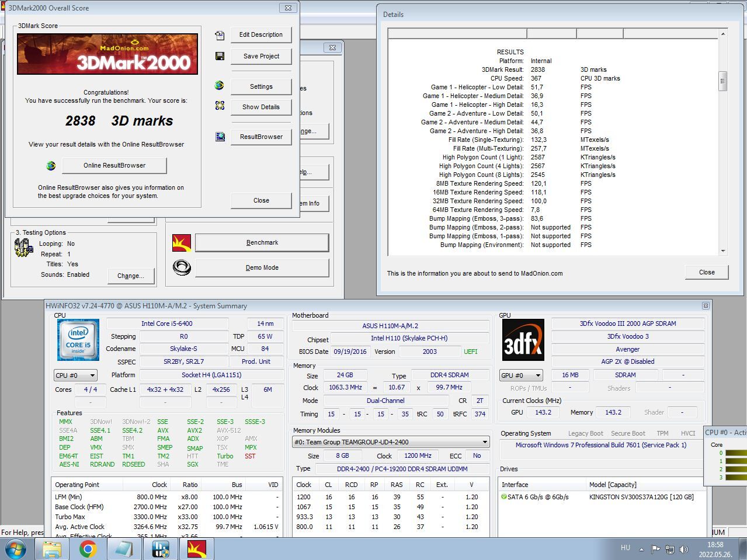Click the 3dfx GPU logo
747x560 pixels.
point(523,340)
